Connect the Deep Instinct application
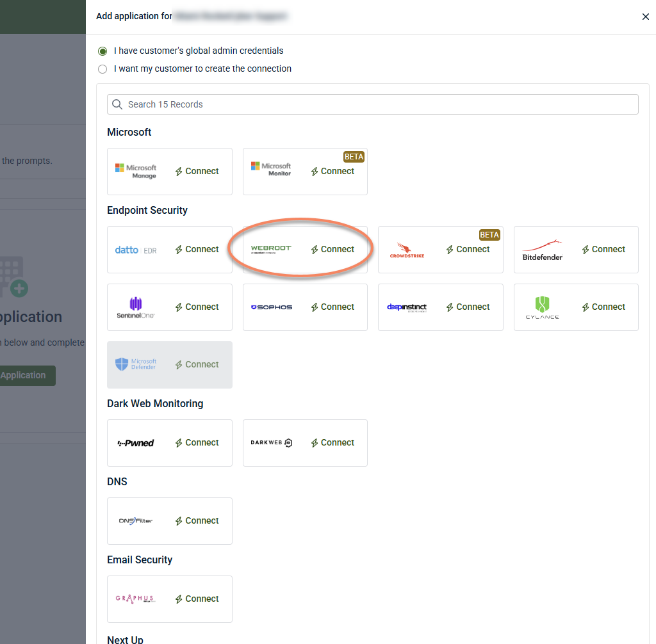This screenshot has width=656, height=644. coord(468,307)
